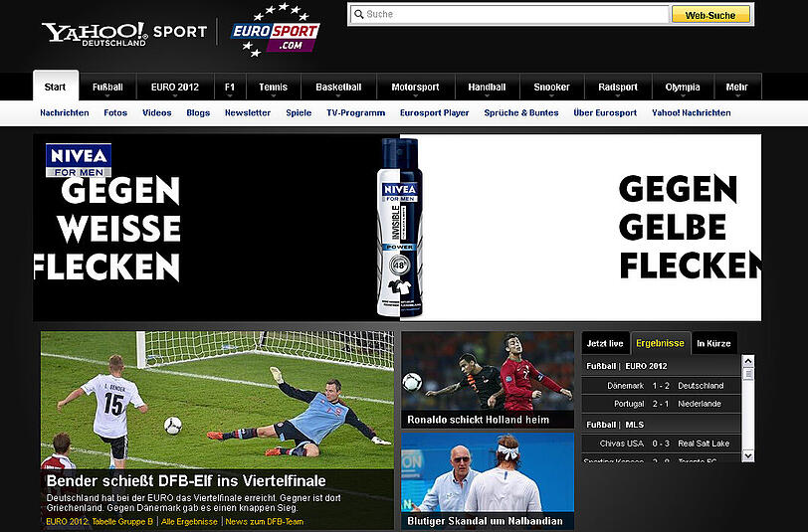808x532 pixels.
Task: Open the TV-Programm link
Action: click(x=355, y=112)
